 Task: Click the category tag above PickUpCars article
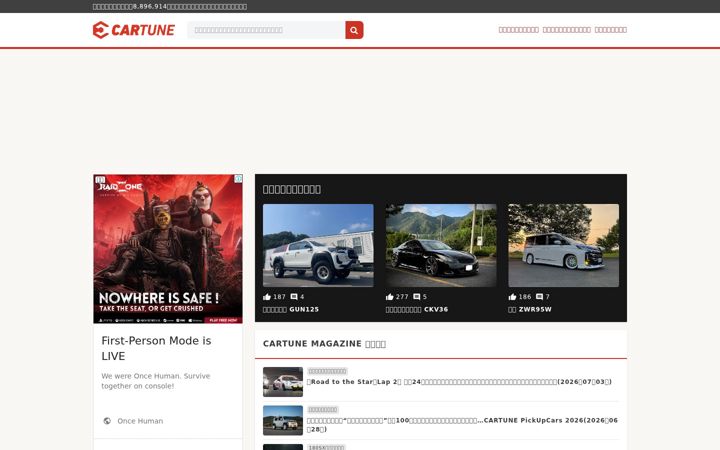tap(322, 410)
